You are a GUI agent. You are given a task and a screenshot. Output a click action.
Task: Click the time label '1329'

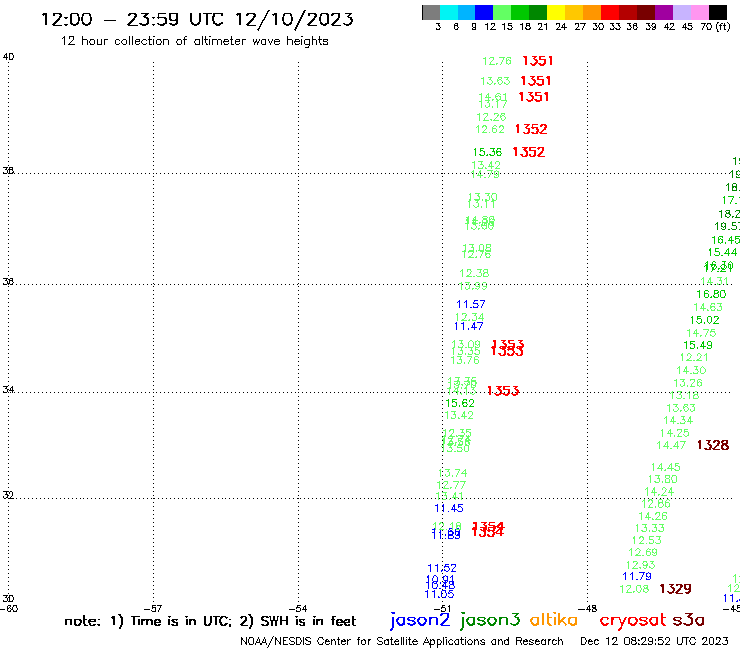pos(675,589)
